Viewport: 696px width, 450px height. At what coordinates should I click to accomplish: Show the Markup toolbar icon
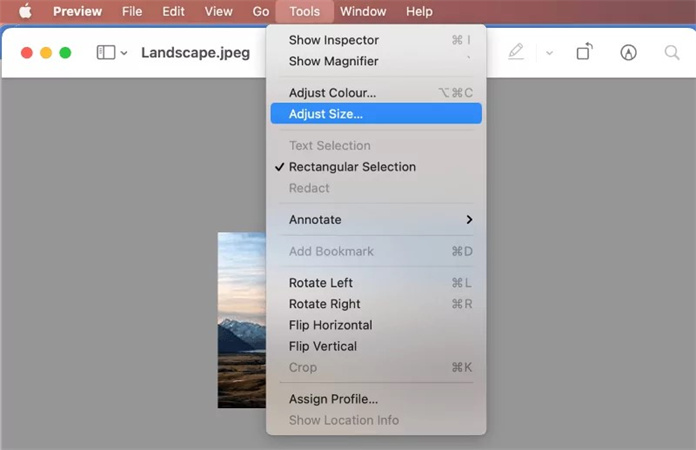tap(628, 52)
